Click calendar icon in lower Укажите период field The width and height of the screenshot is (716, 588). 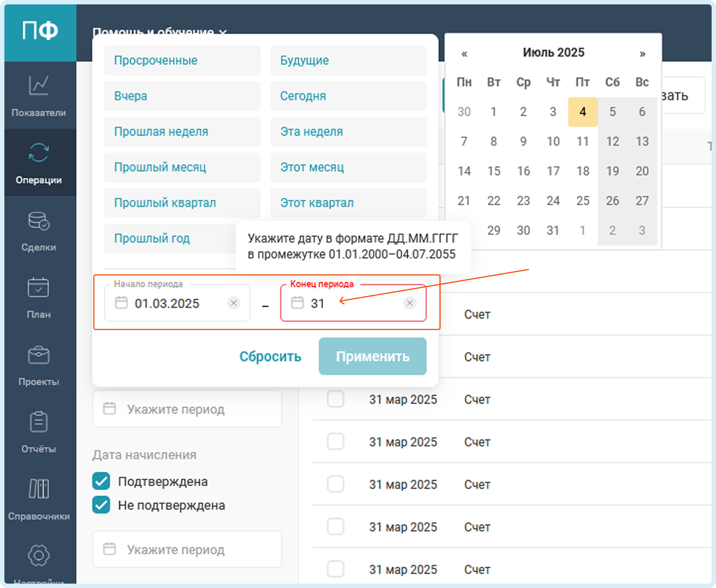(x=110, y=549)
